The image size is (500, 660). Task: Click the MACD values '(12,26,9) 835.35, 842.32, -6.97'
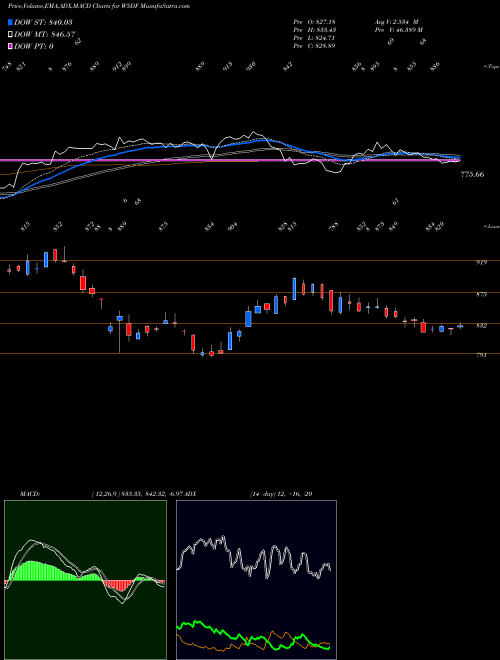pos(136,494)
